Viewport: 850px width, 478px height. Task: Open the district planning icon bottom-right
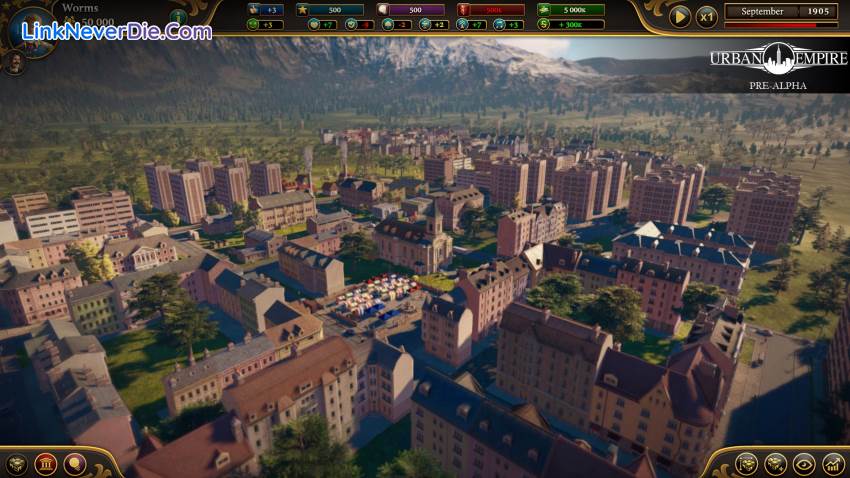(746, 464)
